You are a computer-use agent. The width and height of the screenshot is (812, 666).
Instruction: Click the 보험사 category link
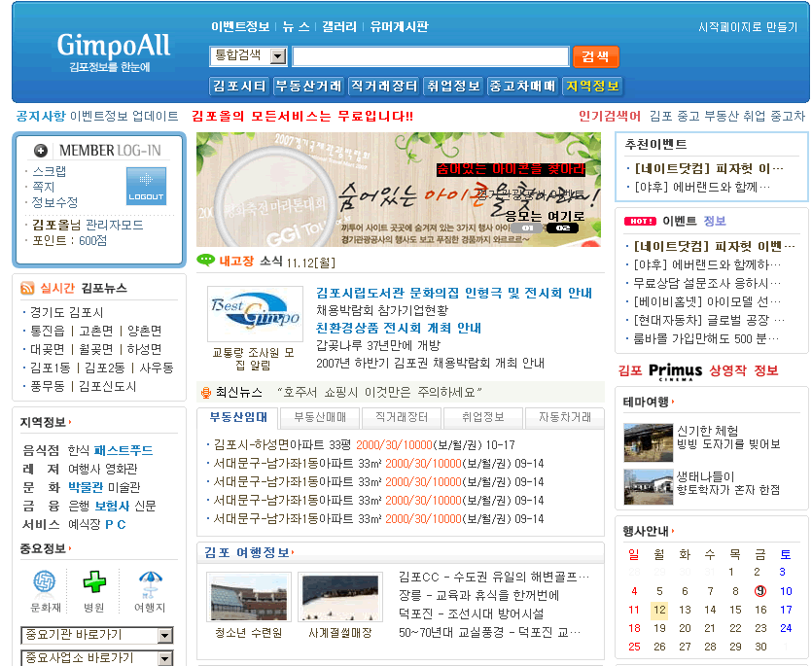(113, 506)
